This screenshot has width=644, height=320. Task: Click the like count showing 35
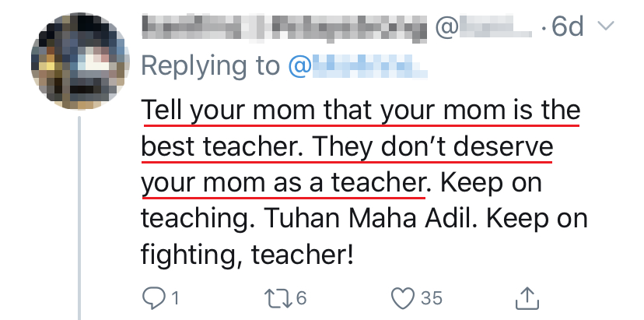pyautogui.click(x=431, y=297)
